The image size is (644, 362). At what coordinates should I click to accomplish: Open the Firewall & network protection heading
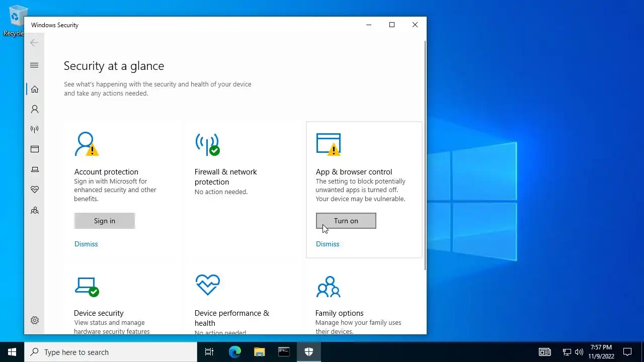(x=225, y=177)
